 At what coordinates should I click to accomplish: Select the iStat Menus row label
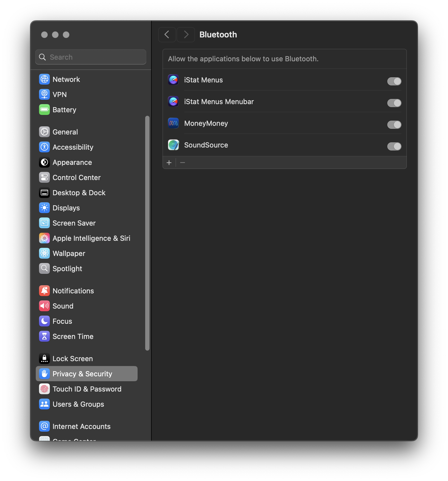pos(203,80)
